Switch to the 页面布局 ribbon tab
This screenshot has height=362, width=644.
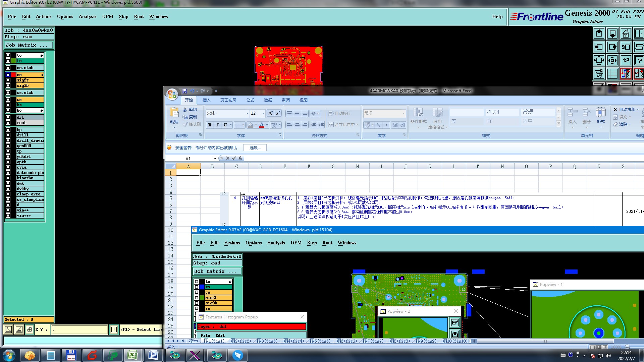click(228, 100)
